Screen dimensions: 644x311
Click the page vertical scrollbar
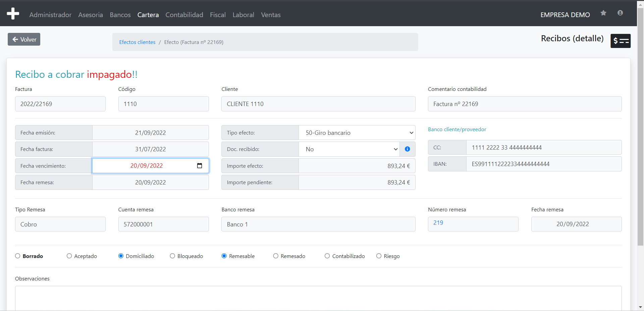[640, 127]
